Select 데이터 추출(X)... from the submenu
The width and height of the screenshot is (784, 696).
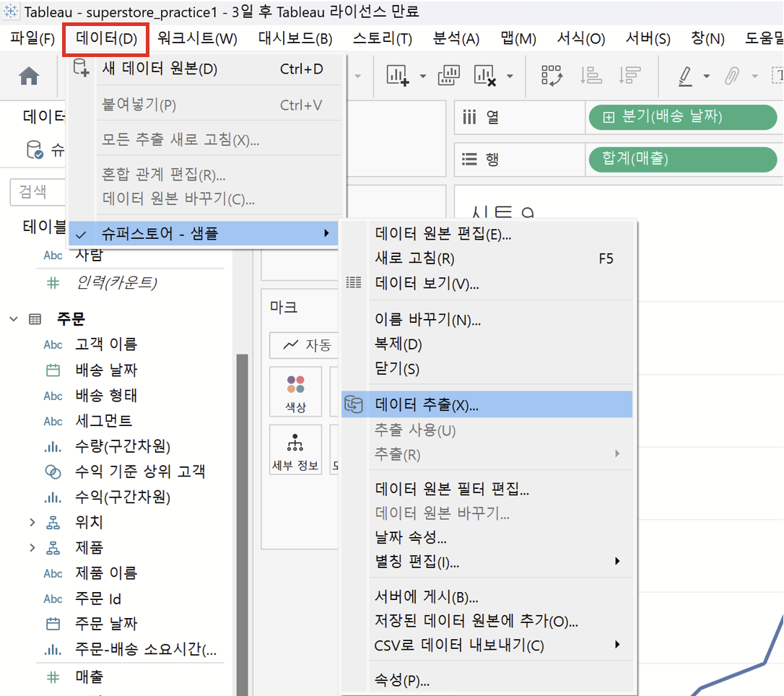487,404
